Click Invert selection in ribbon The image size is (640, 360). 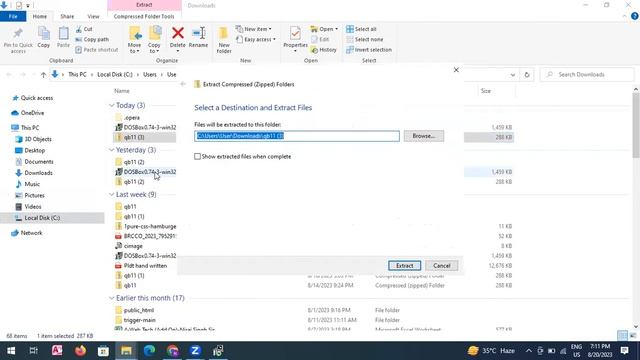(369, 50)
